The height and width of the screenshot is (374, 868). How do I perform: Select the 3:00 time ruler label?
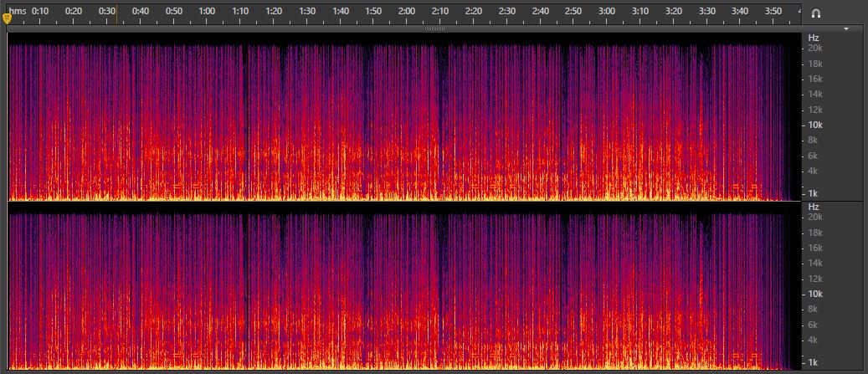coord(607,11)
